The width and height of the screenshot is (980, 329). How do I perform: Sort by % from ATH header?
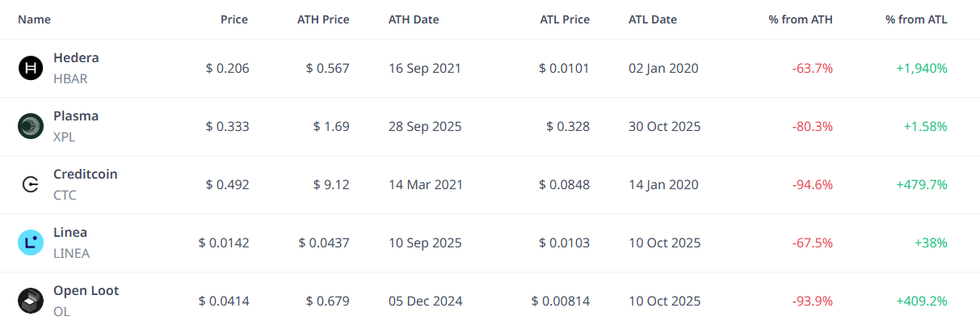point(801,19)
